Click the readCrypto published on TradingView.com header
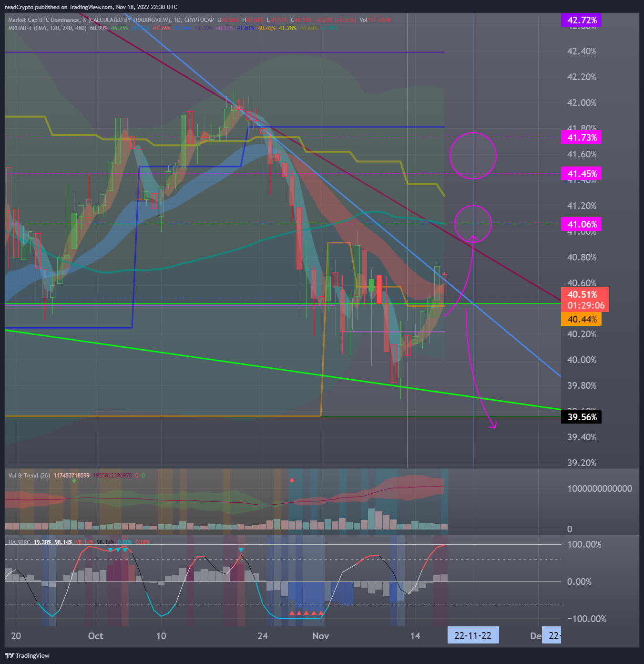The image size is (644, 664). tap(91, 7)
